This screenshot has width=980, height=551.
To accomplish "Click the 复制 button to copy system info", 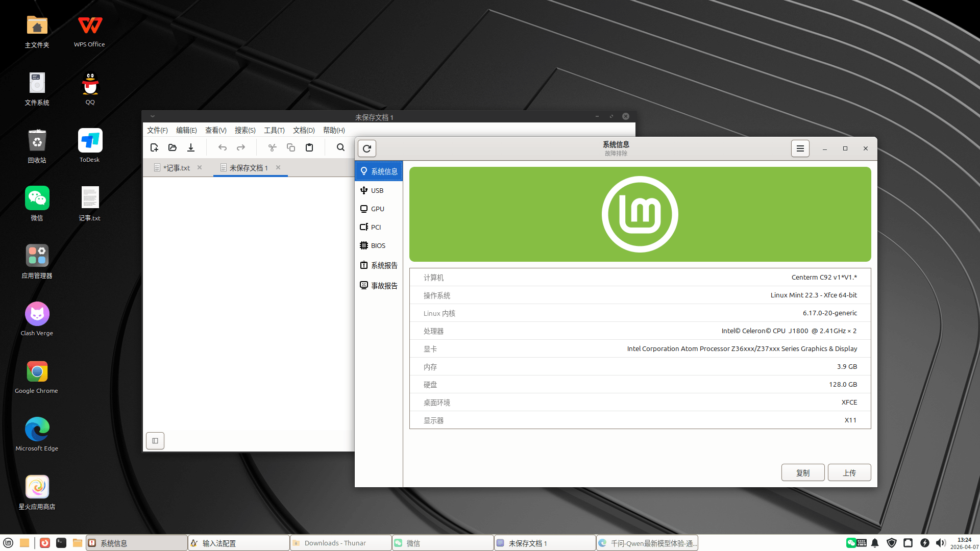I will pyautogui.click(x=802, y=472).
